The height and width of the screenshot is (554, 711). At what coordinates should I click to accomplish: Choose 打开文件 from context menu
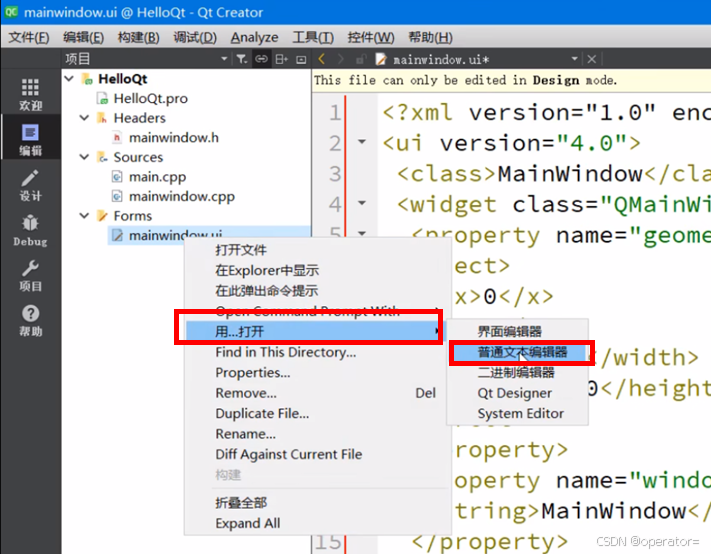tap(241, 250)
